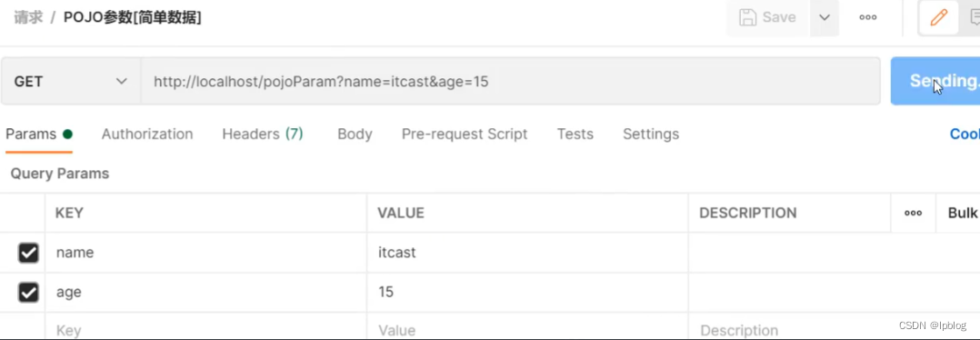Open the Body tab

[355, 134]
